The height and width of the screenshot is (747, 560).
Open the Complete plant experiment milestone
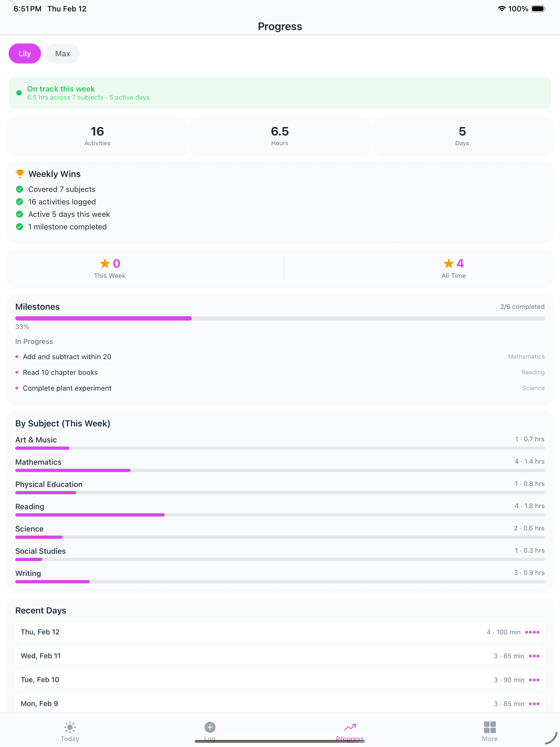pyautogui.click(x=280, y=388)
